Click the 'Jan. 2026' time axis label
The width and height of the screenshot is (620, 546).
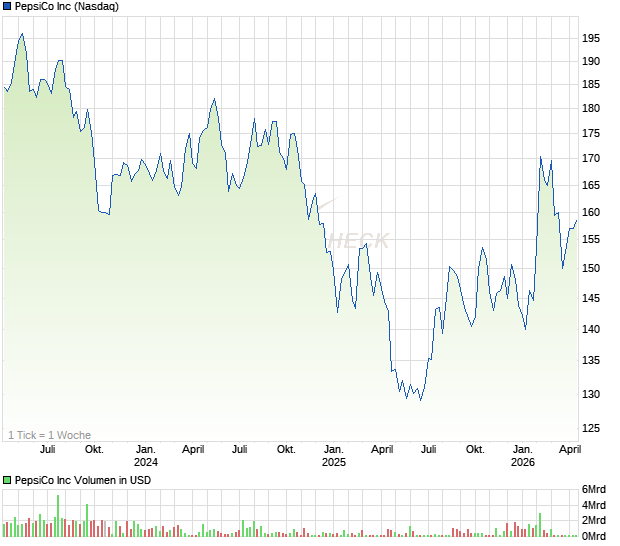click(522, 456)
